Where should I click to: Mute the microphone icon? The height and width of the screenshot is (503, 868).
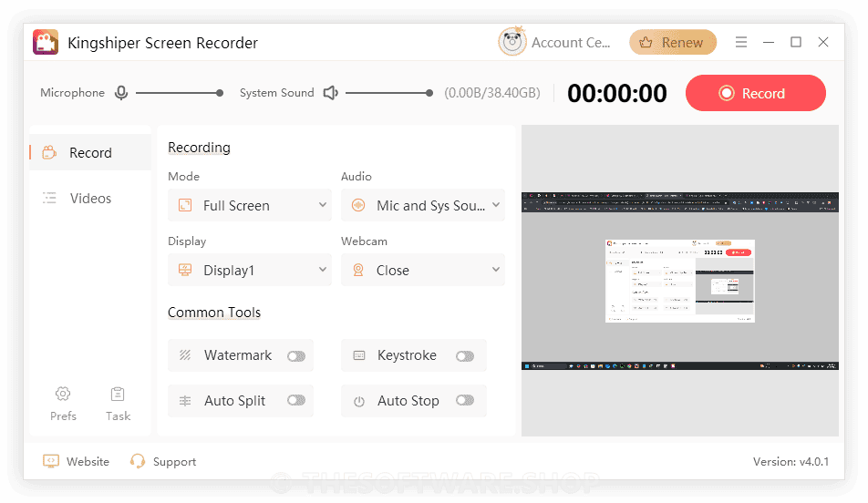tap(121, 93)
